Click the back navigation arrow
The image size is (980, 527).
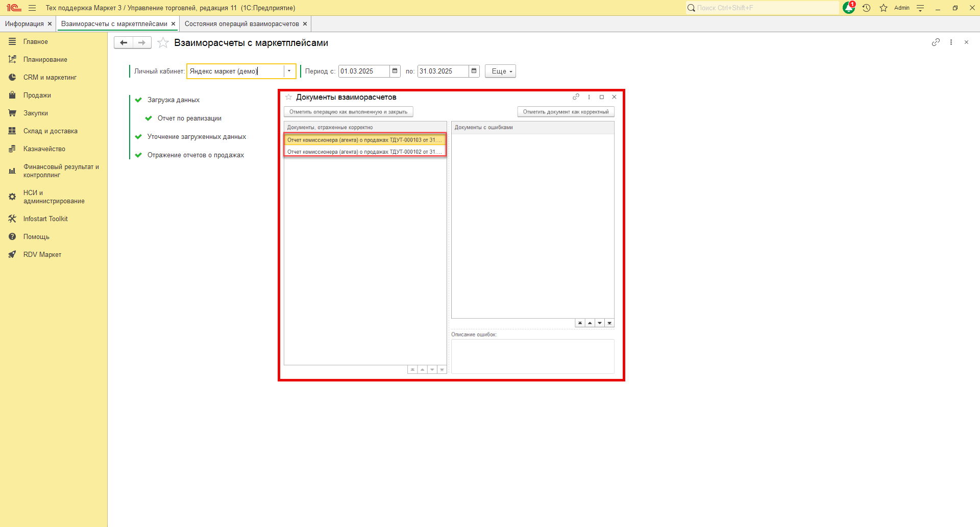coord(124,43)
